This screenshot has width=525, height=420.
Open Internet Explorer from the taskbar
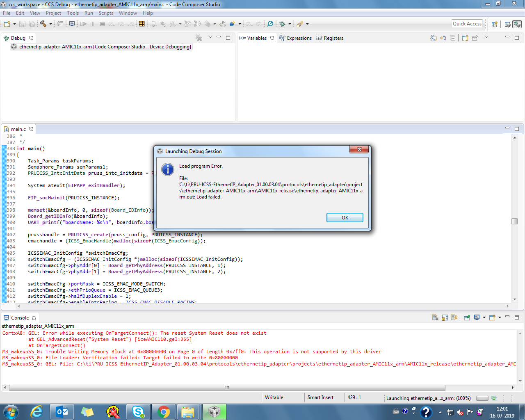click(x=37, y=412)
